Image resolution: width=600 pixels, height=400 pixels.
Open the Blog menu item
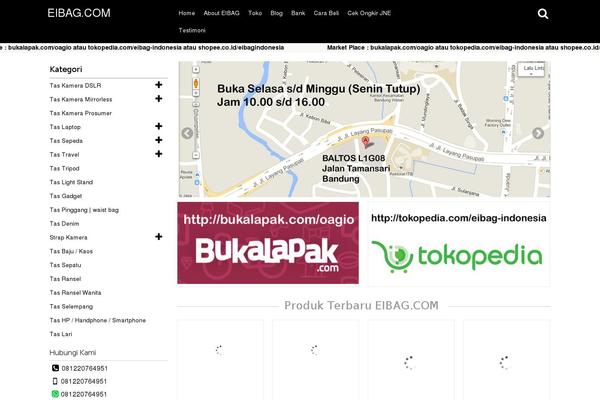(276, 13)
